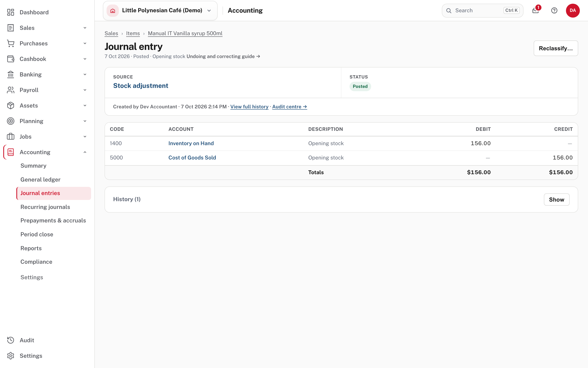Click the Cashbook wallet icon
This screenshot has height=368, width=588.
pos(10,59)
